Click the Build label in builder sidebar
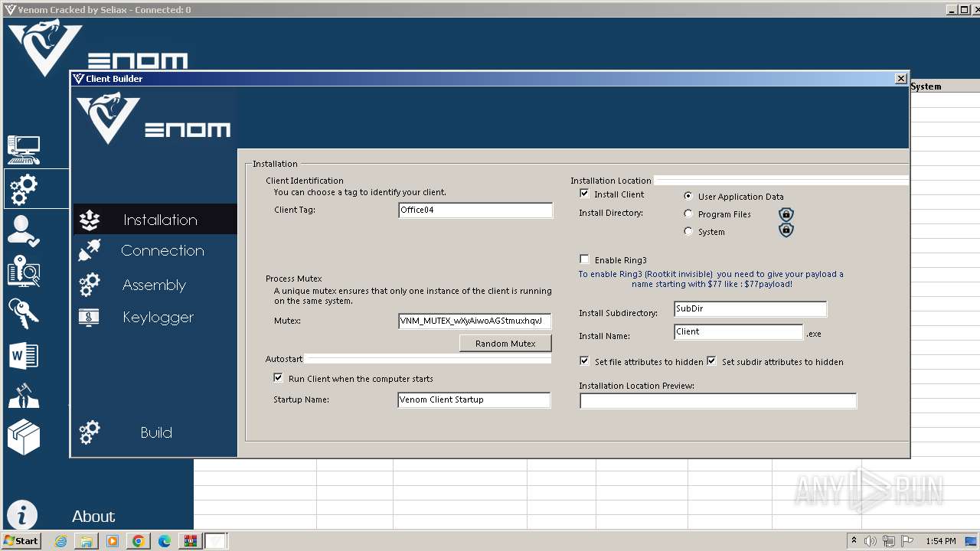Image resolution: width=980 pixels, height=551 pixels. click(156, 433)
